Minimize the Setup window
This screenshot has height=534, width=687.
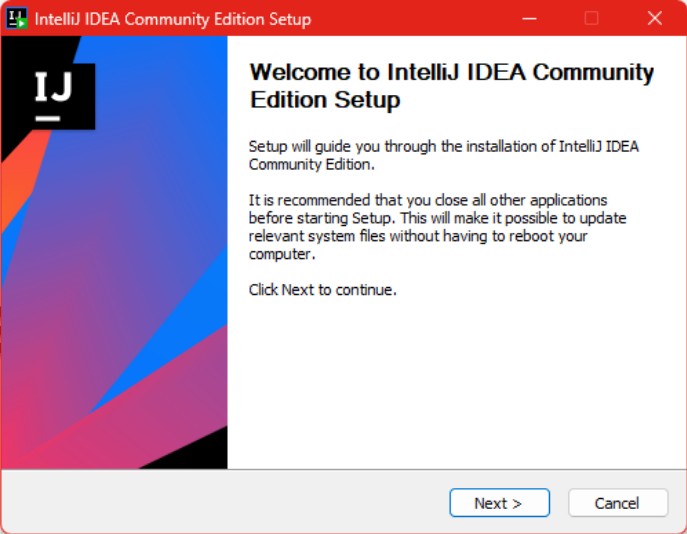point(528,18)
